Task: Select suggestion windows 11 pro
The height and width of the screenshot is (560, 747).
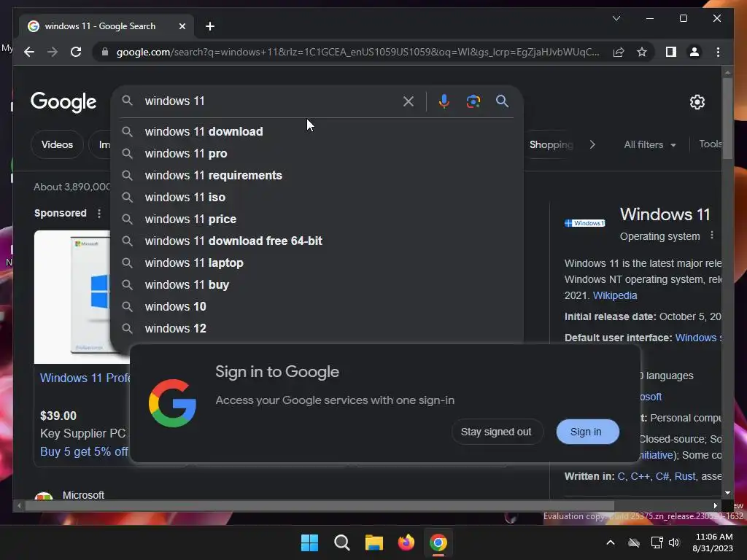Action: tap(317, 153)
